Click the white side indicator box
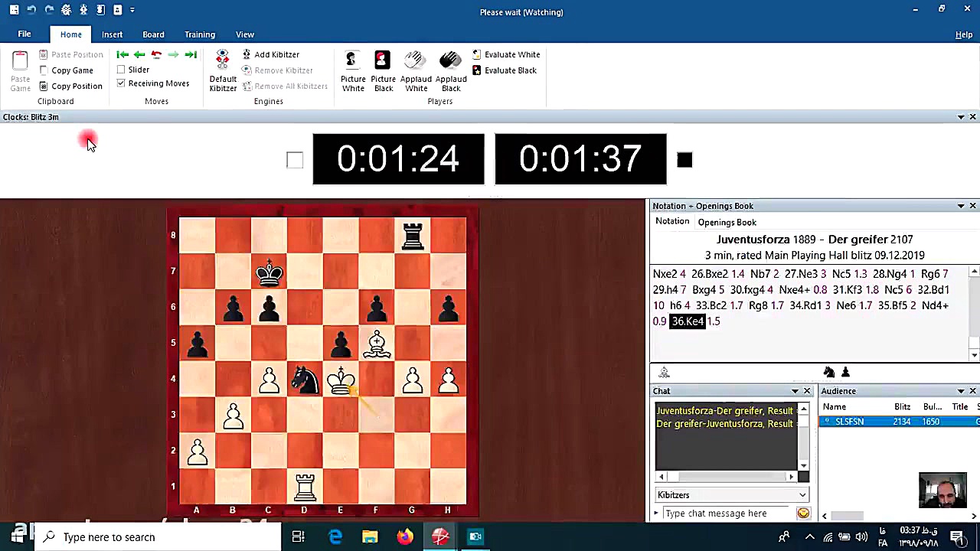980x551 pixels. (x=295, y=160)
